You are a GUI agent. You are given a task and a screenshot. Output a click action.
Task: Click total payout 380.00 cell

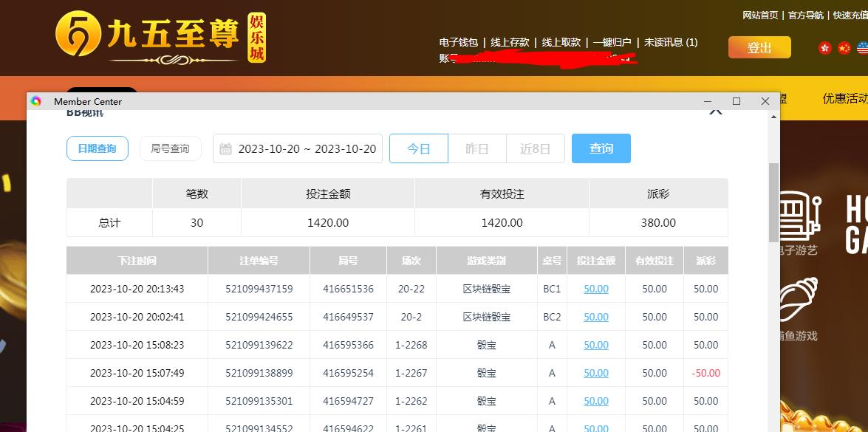[x=658, y=223]
